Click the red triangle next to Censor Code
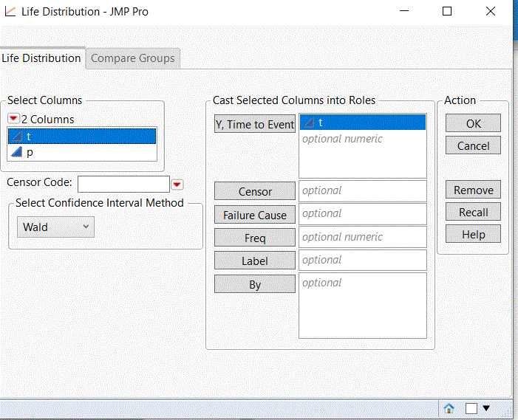518x420 pixels. 177,184
